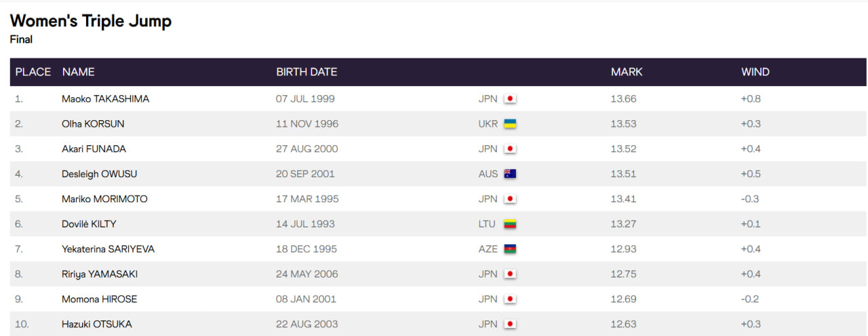Click Japan flag in Akari FUNADA row
The height and width of the screenshot is (336, 868).
(510, 149)
